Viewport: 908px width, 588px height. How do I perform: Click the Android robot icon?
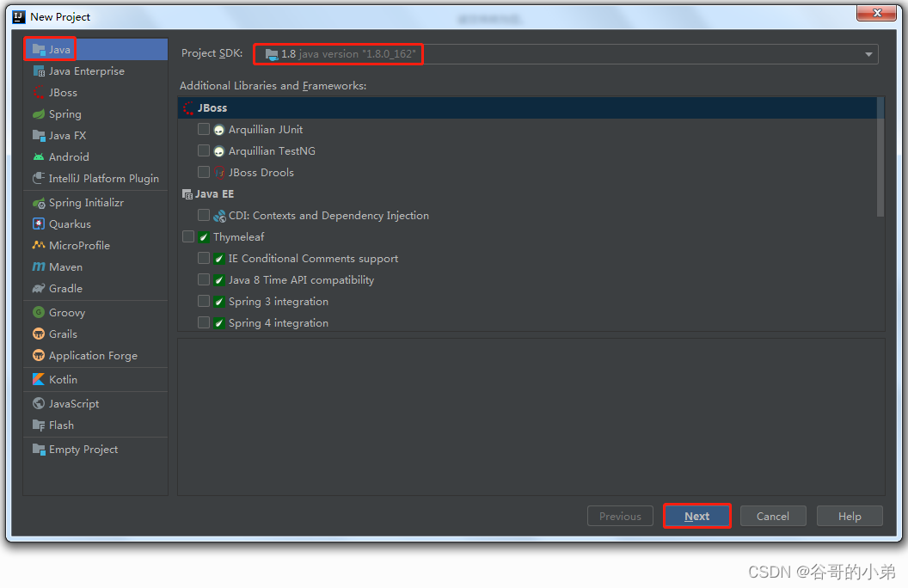pos(39,156)
